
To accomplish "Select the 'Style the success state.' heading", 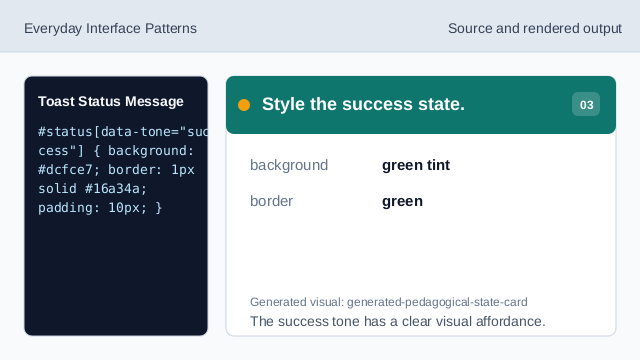I will (363, 104).
